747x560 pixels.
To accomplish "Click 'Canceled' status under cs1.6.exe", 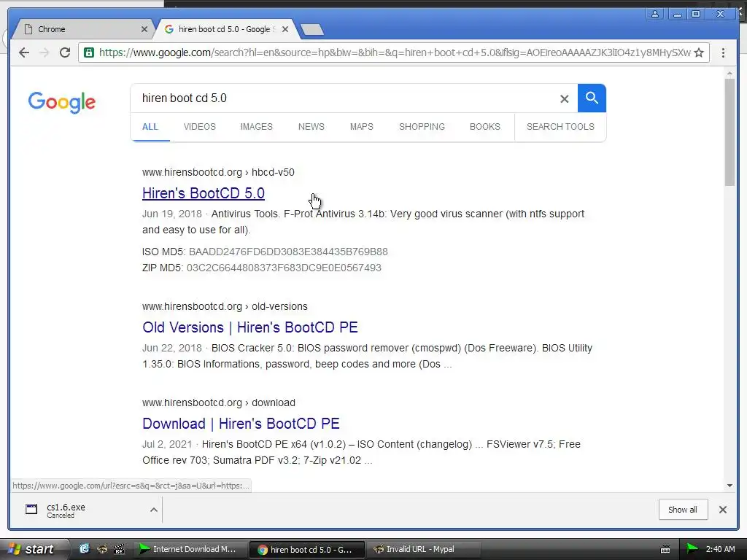I will (61, 516).
